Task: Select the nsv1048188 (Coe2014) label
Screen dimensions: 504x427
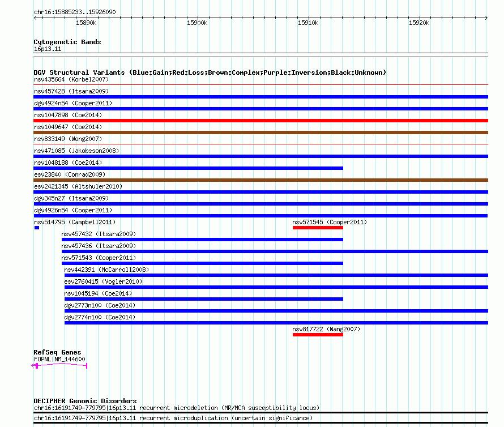Action: (68, 163)
